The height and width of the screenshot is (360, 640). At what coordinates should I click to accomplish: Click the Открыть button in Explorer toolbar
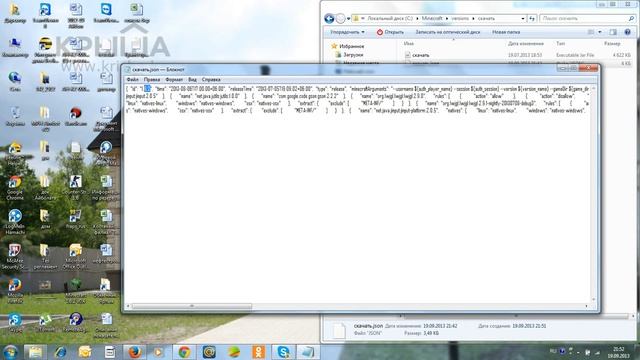(x=390, y=32)
